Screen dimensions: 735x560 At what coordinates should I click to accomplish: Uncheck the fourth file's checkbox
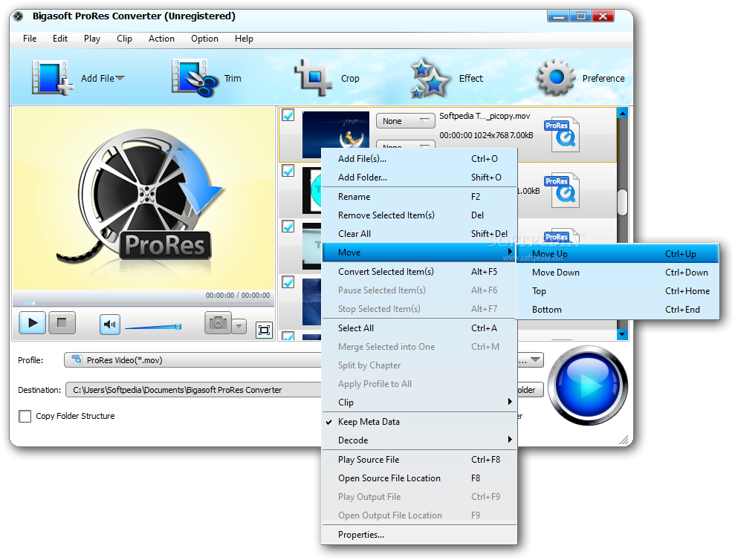tap(288, 282)
